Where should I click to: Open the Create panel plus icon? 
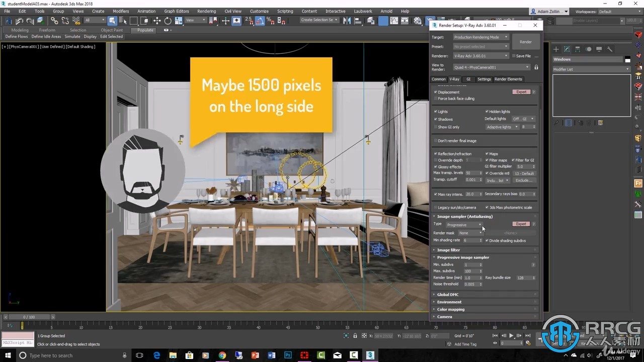click(556, 49)
